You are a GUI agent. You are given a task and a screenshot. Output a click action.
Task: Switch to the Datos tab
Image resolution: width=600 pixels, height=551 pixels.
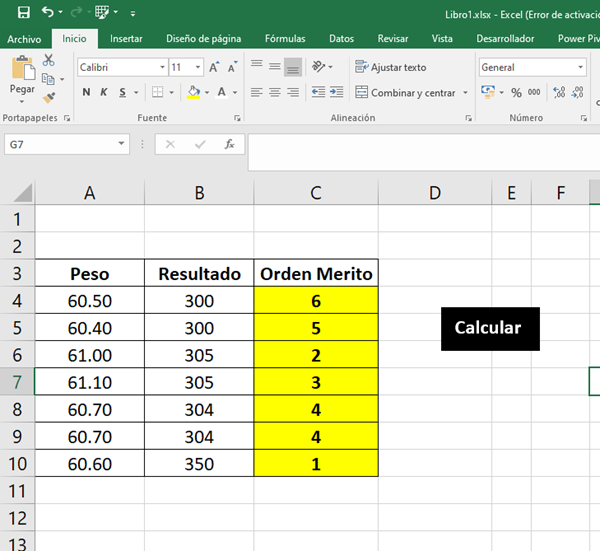[x=341, y=39]
